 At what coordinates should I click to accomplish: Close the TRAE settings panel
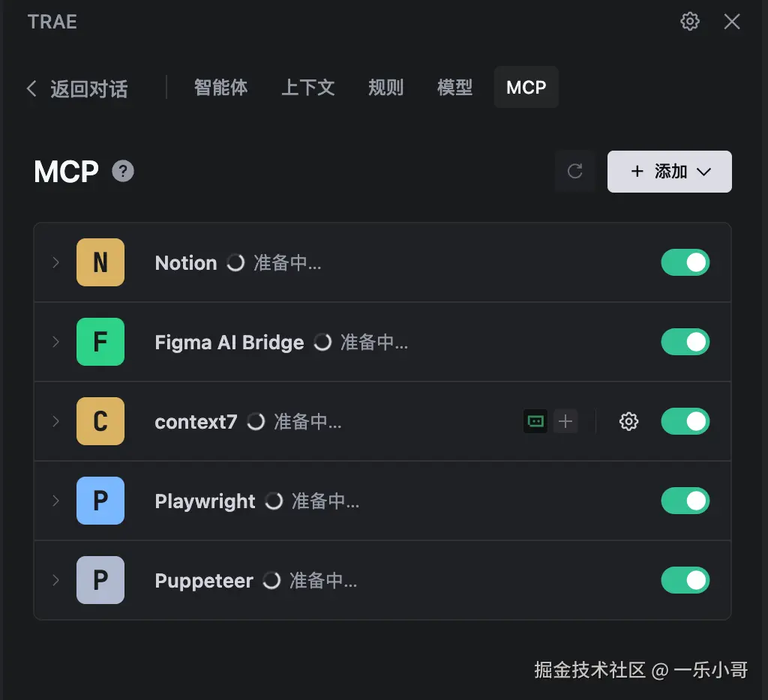[x=732, y=21]
